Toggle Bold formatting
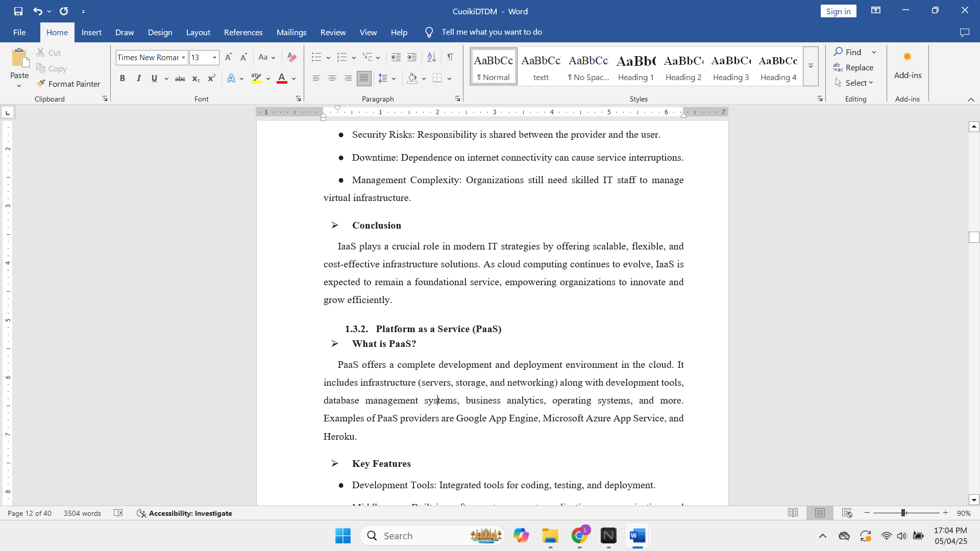The width and height of the screenshot is (980, 551). click(x=122, y=79)
